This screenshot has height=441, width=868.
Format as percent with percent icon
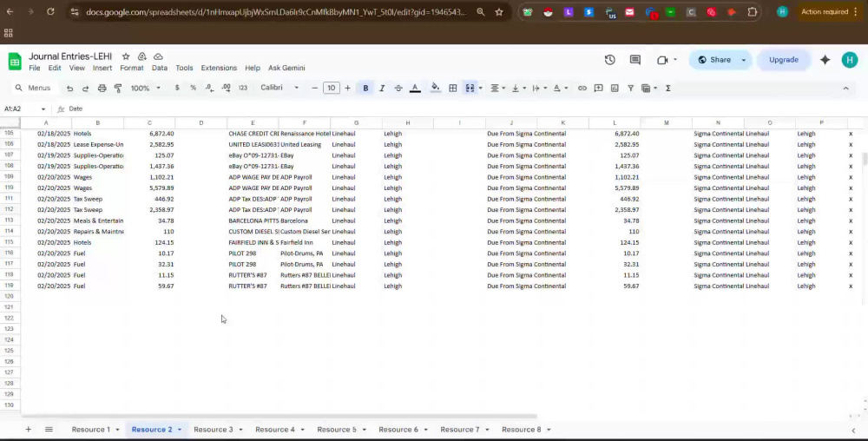click(x=194, y=88)
